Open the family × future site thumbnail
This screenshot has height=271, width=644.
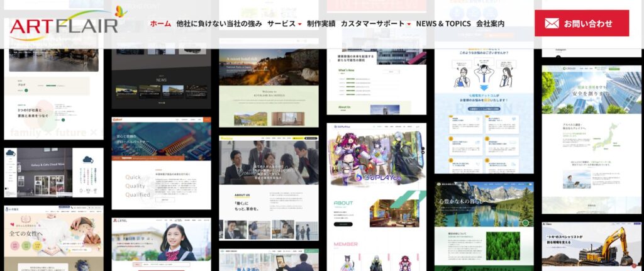(x=54, y=94)
